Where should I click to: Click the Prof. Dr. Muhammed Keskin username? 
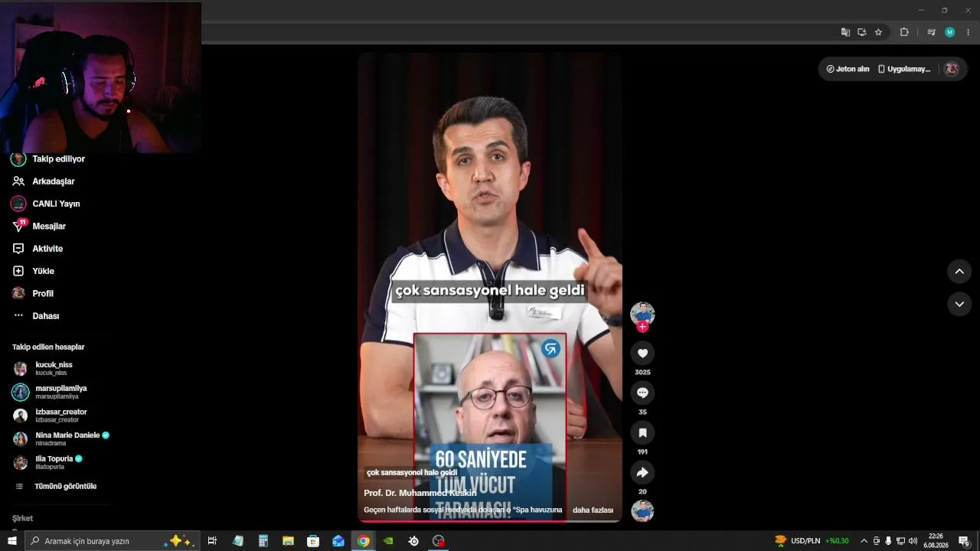tap(420, 493)
